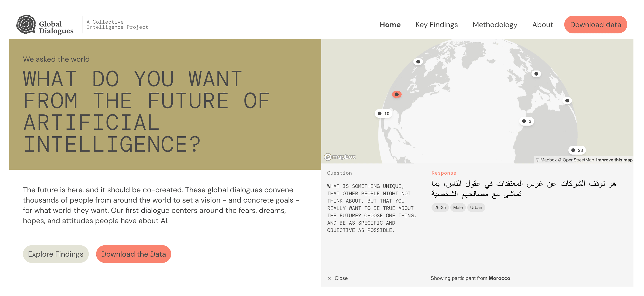Toggle the Male demographic tag
The width and height of the screenshot is (644, 296).
pos(459,207)
